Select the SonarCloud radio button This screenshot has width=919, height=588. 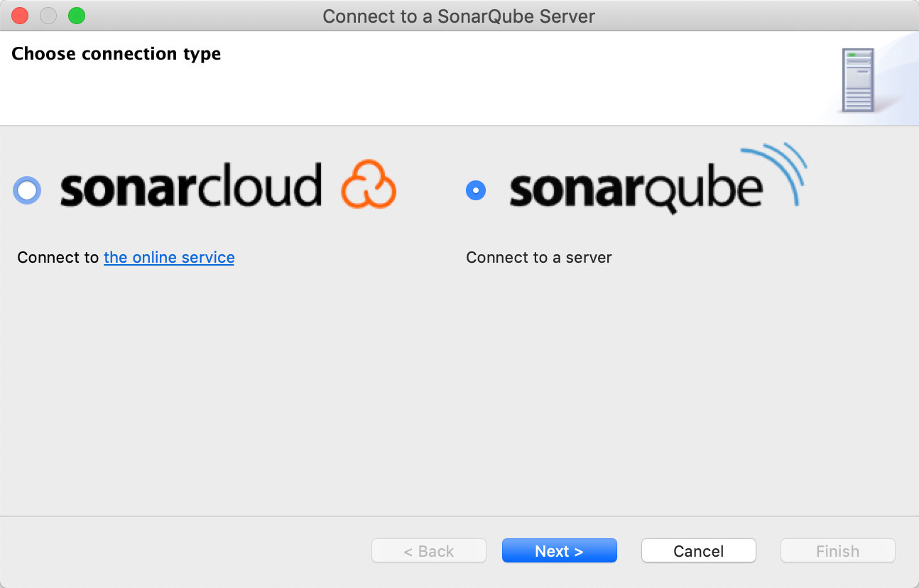coord(27,190)
